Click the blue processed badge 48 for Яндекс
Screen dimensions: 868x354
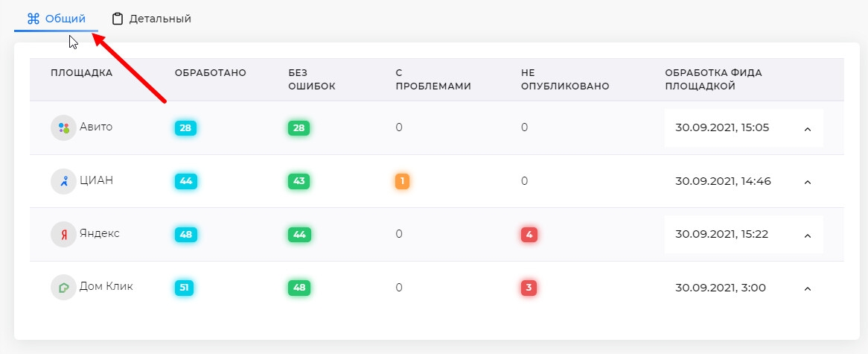pos(185,235)
